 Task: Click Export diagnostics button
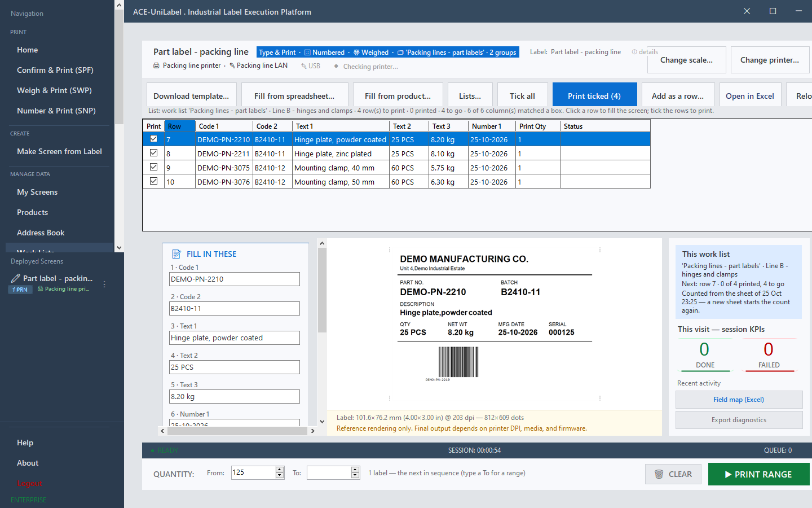739,420
